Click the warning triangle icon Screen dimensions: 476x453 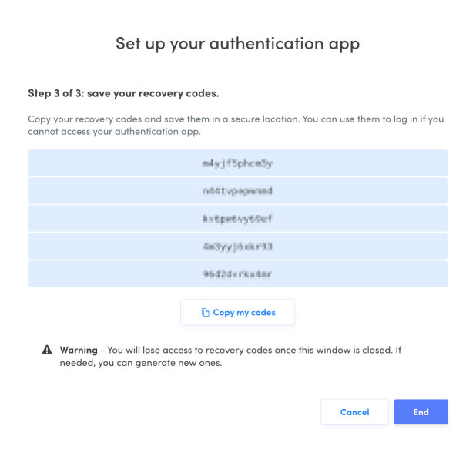(x=47, y=351)
